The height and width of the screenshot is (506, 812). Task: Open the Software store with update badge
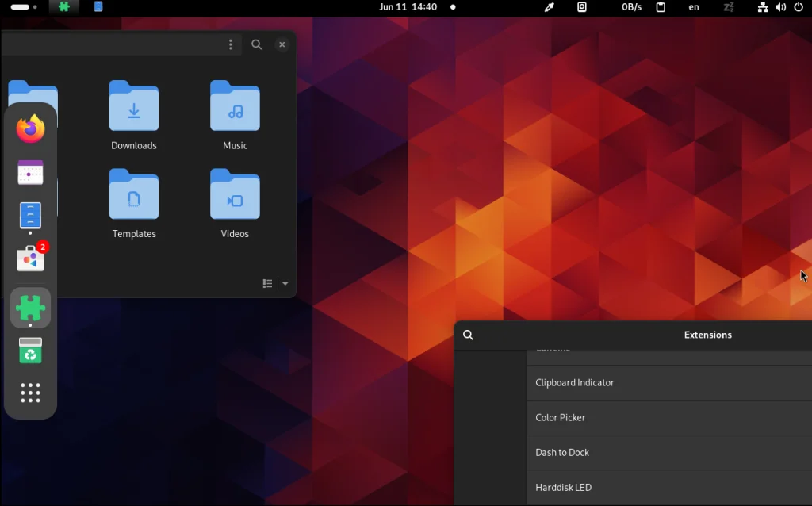point(30,259)
